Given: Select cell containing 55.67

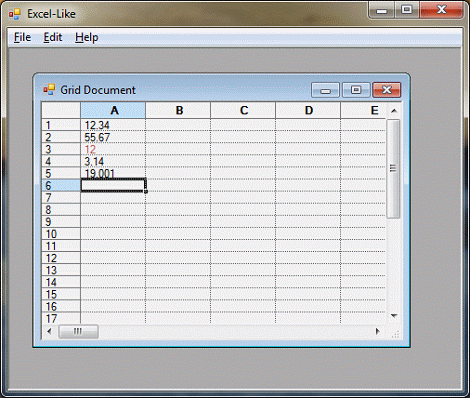Looking at the screenshot, I should [x=113, y=137].
